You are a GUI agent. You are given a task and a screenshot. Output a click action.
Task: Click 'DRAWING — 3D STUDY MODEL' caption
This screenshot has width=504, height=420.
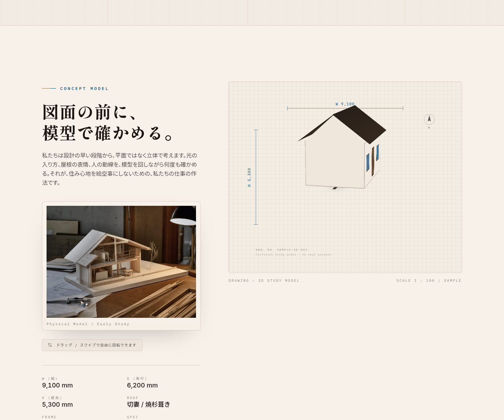pyautogui.click(x=264, y=281)
